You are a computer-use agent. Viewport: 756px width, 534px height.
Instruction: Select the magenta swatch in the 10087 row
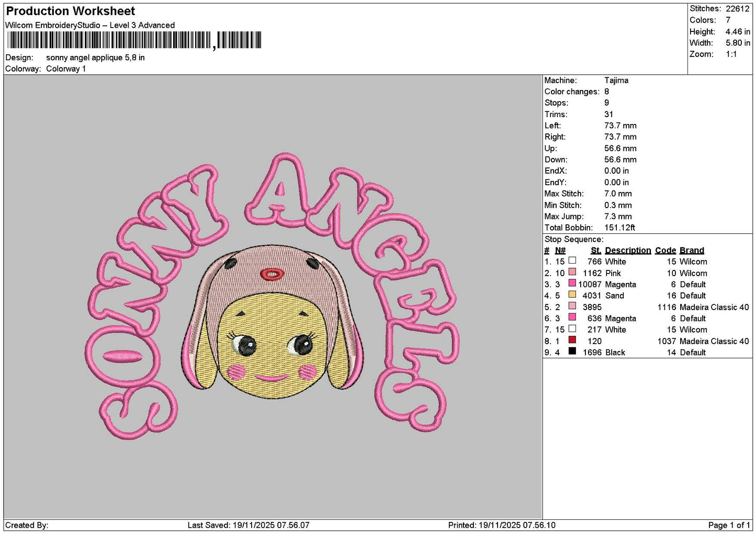tap(572, 283)
